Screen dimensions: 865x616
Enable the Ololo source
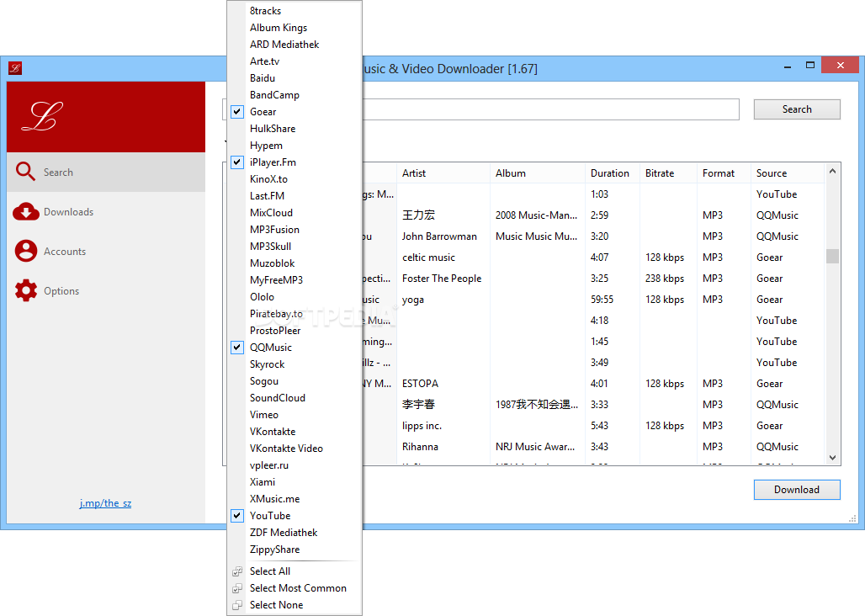point(295,297)
